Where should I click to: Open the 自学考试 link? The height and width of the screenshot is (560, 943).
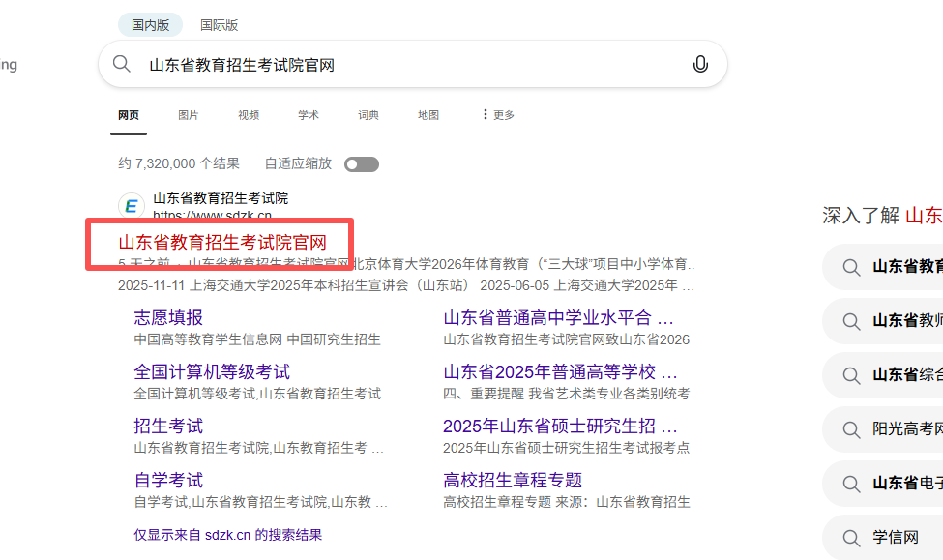point(166,479)
